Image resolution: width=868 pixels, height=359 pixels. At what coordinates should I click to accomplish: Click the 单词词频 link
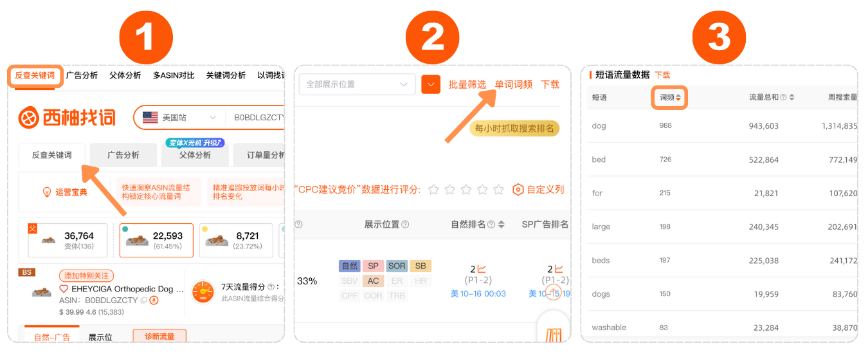[513, 84]
